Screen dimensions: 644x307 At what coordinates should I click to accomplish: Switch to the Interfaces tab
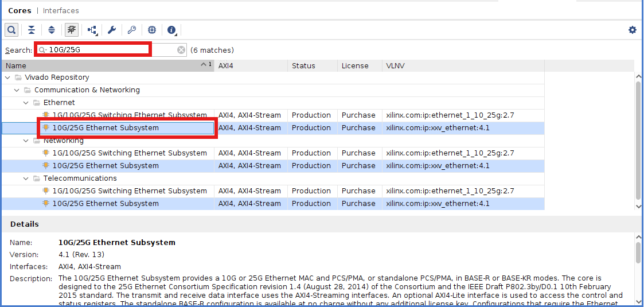[x=61, y=10]
